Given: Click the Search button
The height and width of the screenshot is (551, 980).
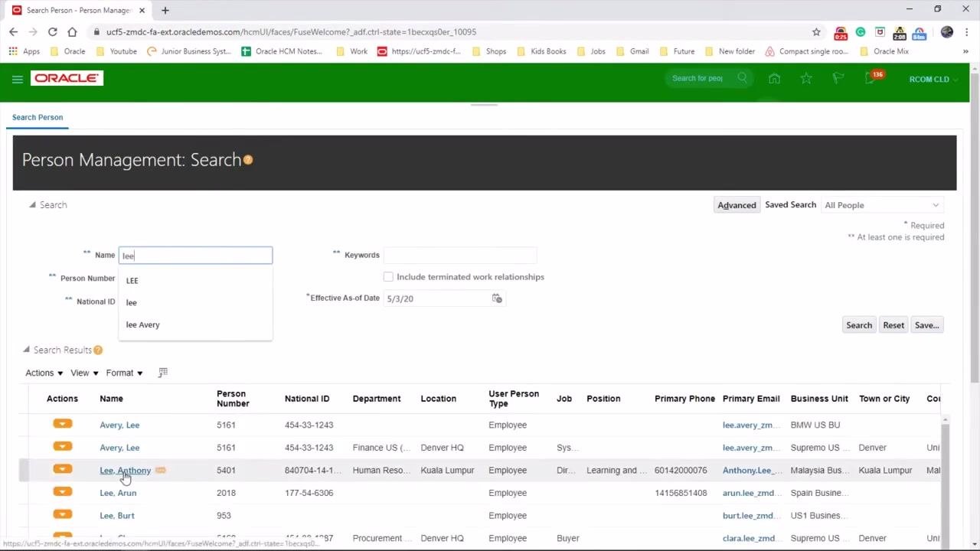Looking at the screenshot, I should 858,325.
